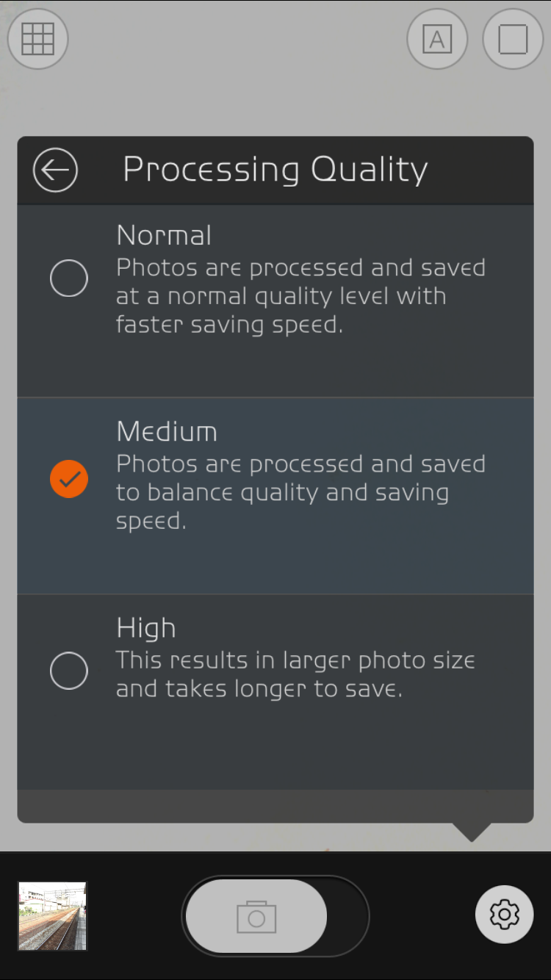Tap the 'balance quality and saving speed' text

click(282, 492)
